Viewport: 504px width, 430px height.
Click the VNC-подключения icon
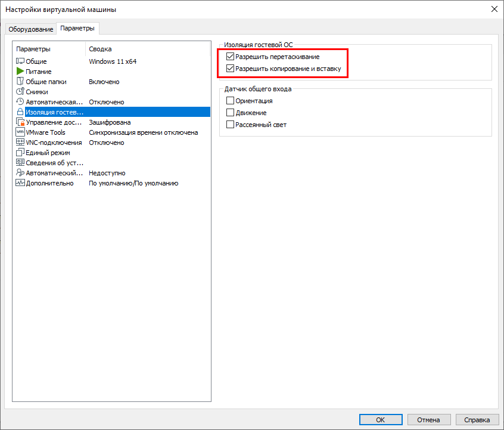pos(20,143)
